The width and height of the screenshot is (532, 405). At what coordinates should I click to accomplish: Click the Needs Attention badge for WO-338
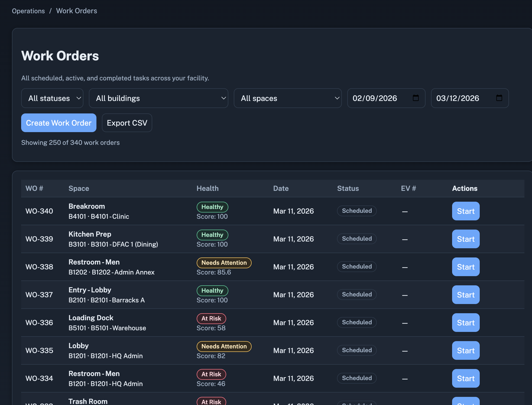[x=224, y=263]
